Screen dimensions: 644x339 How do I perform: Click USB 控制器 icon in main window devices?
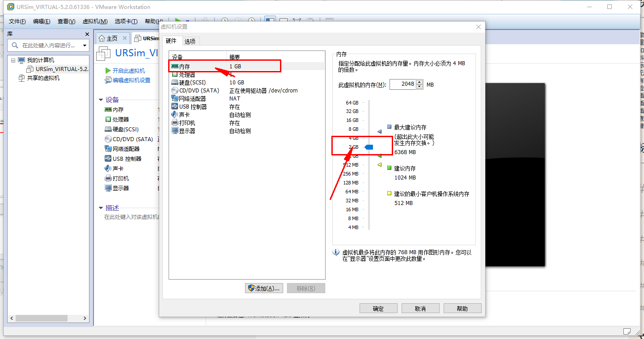click(108, 159)
